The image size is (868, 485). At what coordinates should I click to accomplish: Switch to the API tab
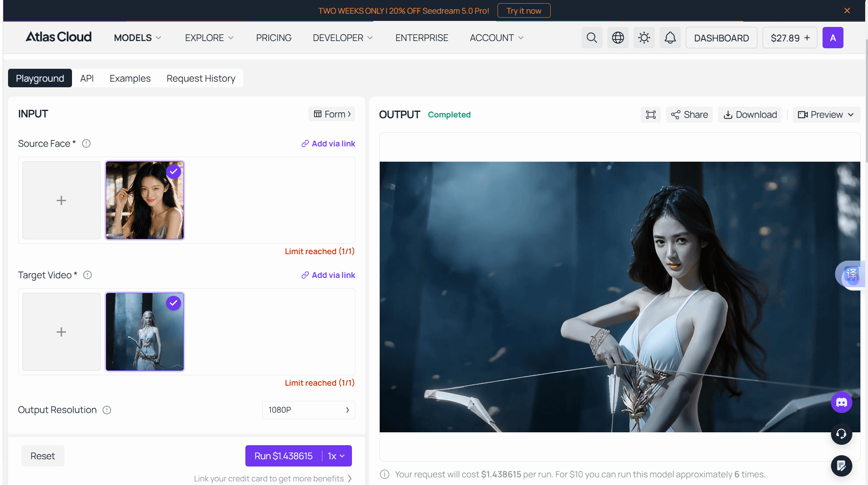[87, 78]
